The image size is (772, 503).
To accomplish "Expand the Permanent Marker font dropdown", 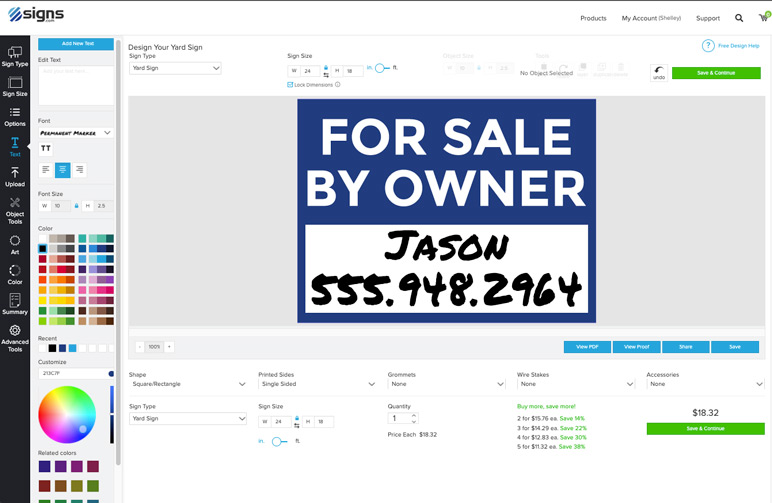I will [76, 132].
